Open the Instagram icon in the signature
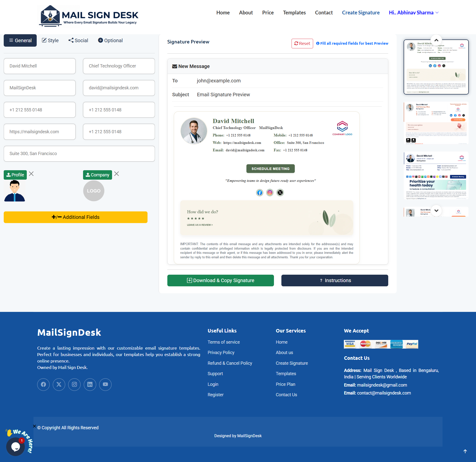 coord(270,193)
